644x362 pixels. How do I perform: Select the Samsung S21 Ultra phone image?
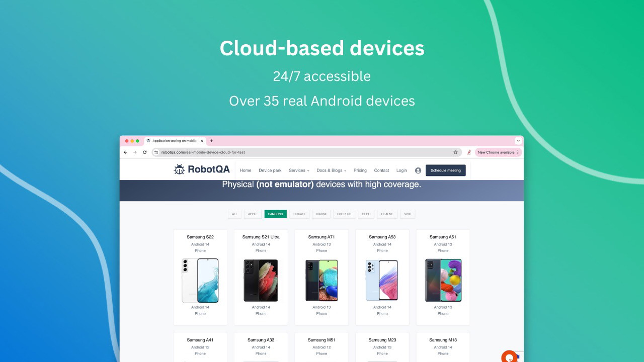click(x=261, y=281)
